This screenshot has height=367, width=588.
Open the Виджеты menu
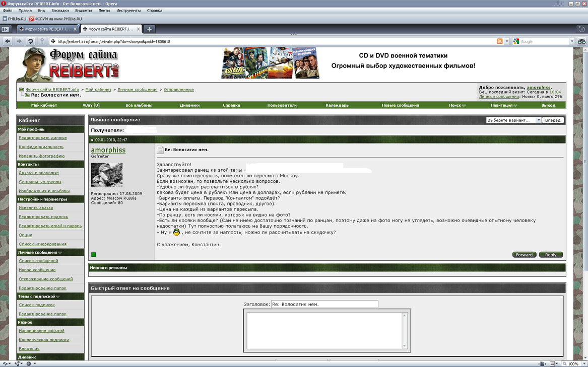[84, 11]
